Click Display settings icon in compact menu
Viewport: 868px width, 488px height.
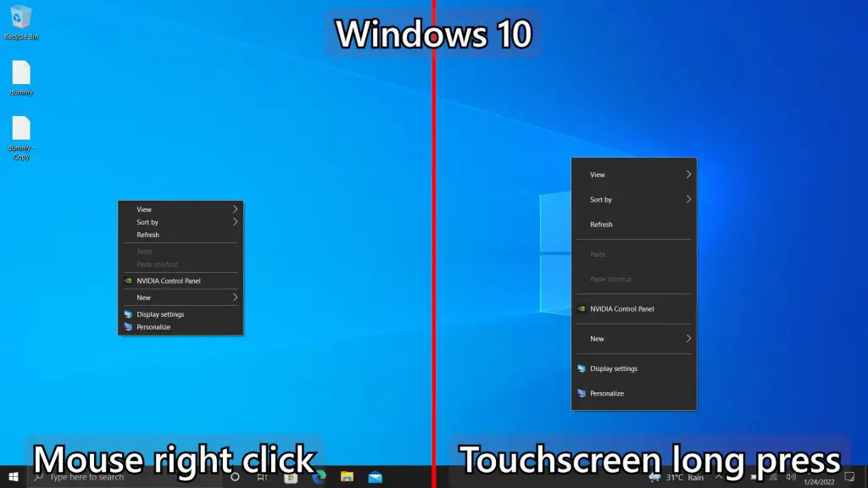click(x=128, y=314)
